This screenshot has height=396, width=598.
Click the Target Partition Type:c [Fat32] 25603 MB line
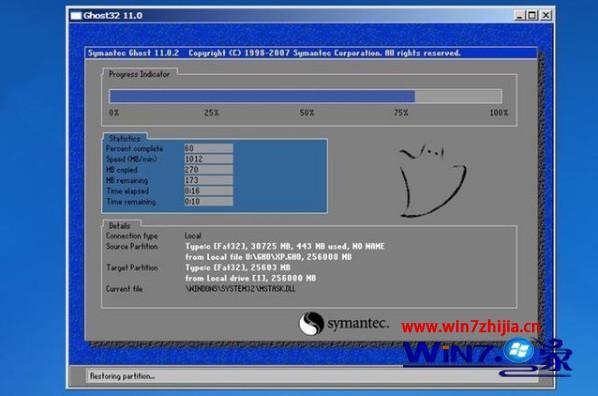[x=238, y=268]
